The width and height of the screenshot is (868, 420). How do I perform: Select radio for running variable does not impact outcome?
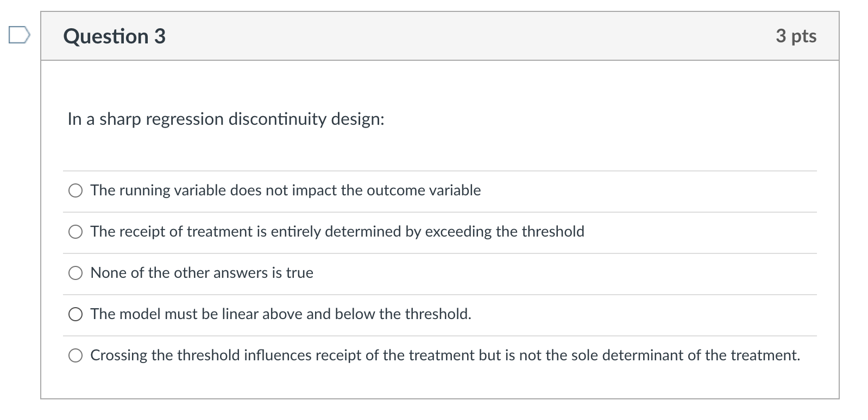(x=76, y=190)
